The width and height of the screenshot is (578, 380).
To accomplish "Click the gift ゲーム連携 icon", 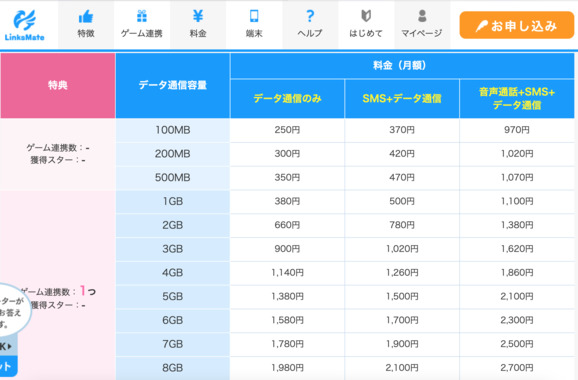I will [142, 16].
